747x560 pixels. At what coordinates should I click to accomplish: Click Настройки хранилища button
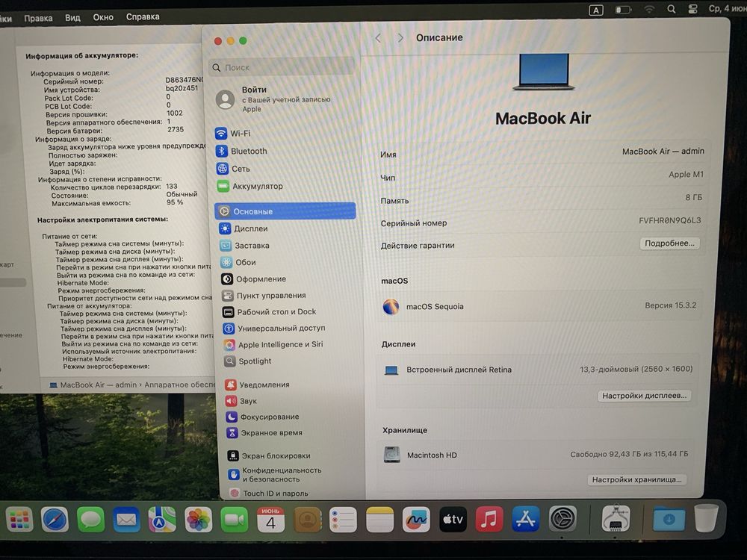(636, 479)
